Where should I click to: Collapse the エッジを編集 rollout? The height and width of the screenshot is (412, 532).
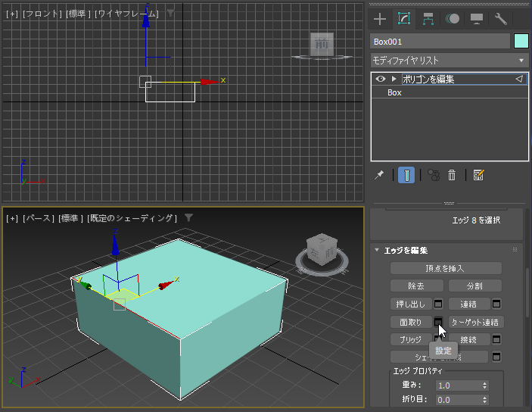377,250
